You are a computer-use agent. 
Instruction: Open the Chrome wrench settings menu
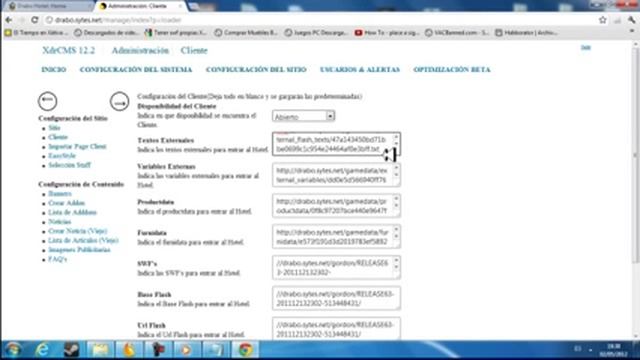(632, 20)
